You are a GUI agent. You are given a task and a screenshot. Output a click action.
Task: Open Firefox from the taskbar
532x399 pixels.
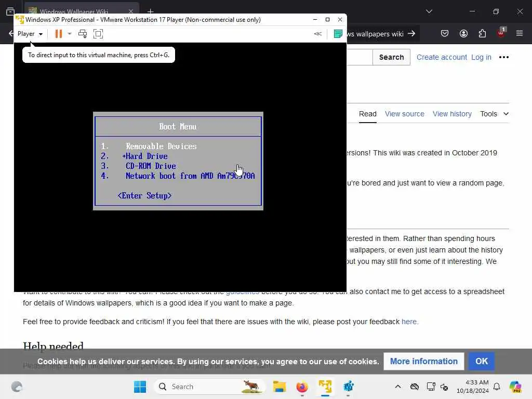coord(302,387)
